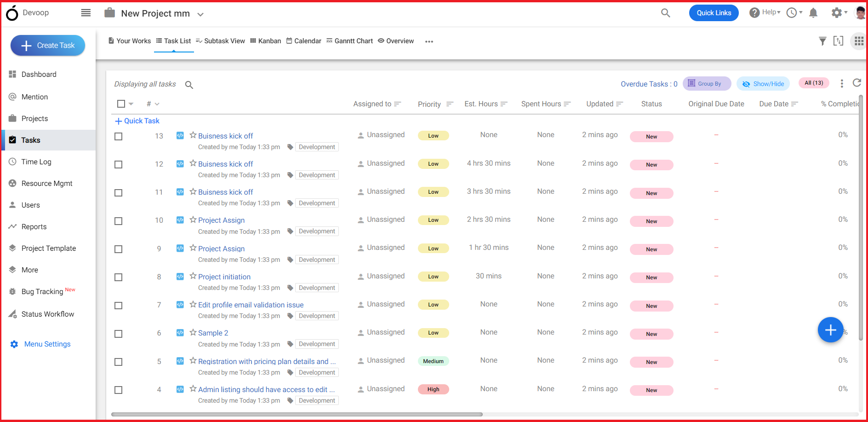868x422 pixels.
Task: Select checkbox for task 7
Action: tap(118, 306)
